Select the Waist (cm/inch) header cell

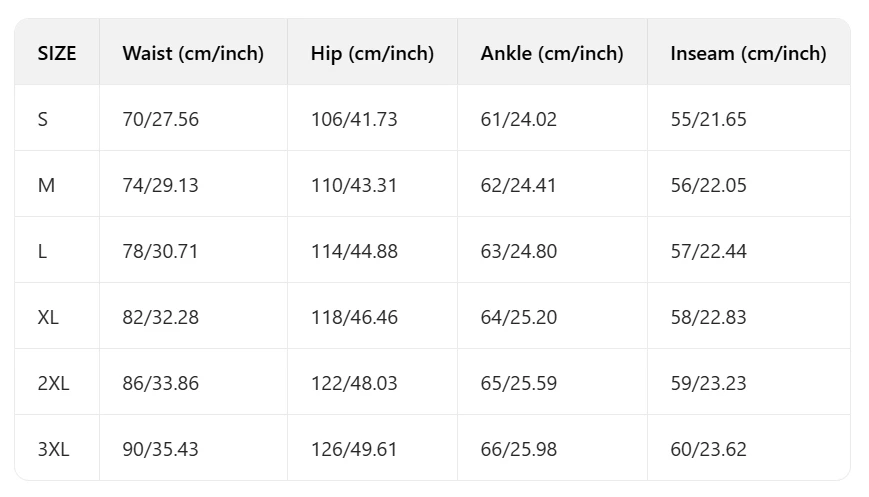[193, 54]
